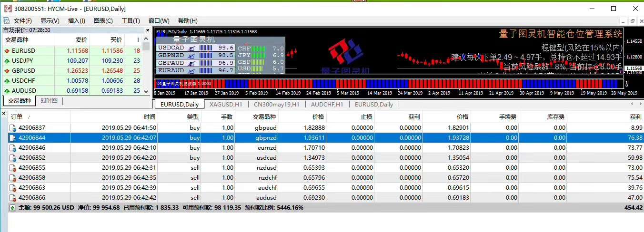Click the USDCAD 99.6 row on the chart panel
Viewport: 644px width, 232px height.
(x=195, y=48)
